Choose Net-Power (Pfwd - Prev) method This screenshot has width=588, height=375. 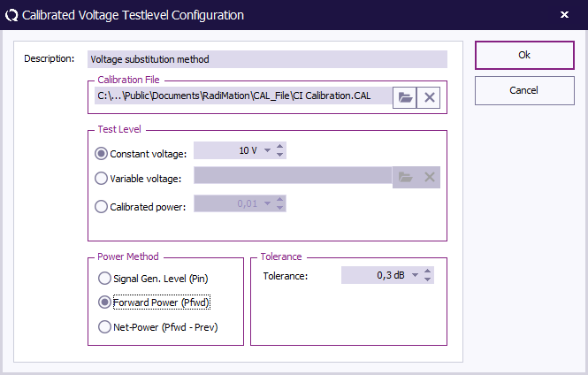pos(105,327)
